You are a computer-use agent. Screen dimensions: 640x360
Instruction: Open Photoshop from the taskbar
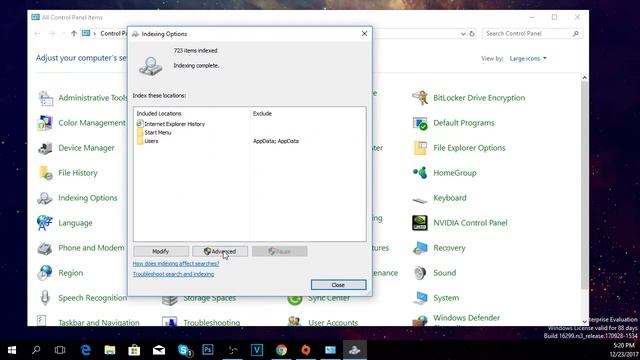coord(208,350)
